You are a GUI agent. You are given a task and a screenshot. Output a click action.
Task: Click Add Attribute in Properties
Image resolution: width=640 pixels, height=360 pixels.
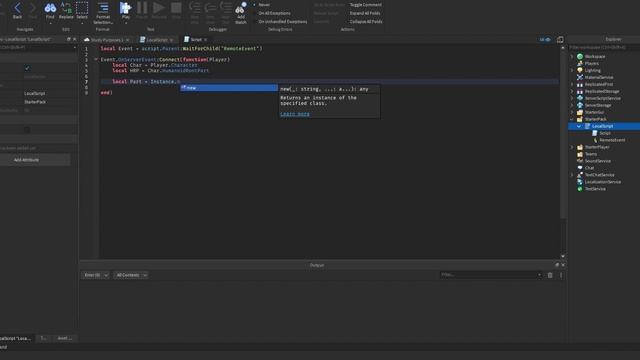point(27,160)
